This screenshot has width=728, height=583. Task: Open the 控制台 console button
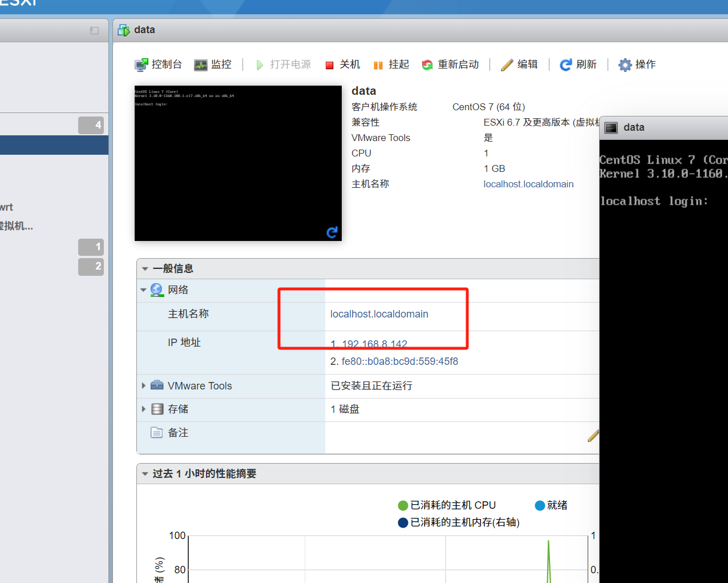coord(158,65)
